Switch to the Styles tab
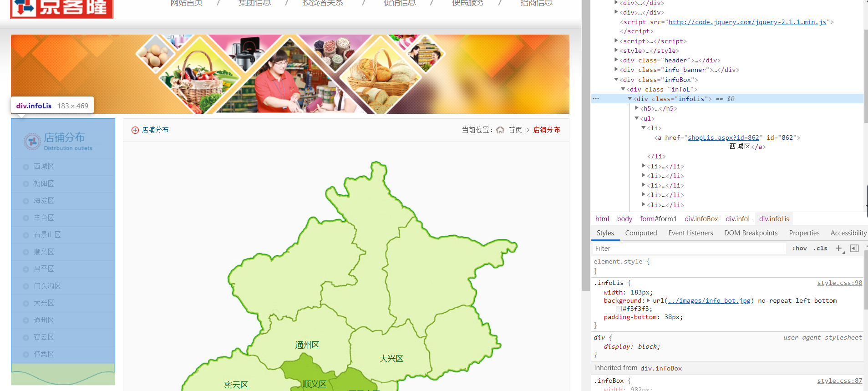Viewport: 868px width, 391px height. coord(605,233)
